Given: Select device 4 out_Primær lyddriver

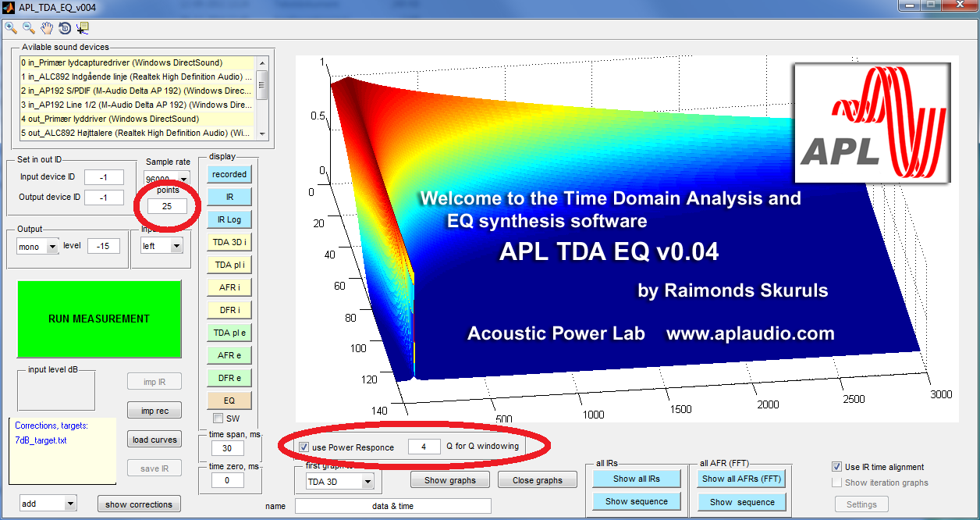Looking at the screenshot, I should [x=137, y=119].
